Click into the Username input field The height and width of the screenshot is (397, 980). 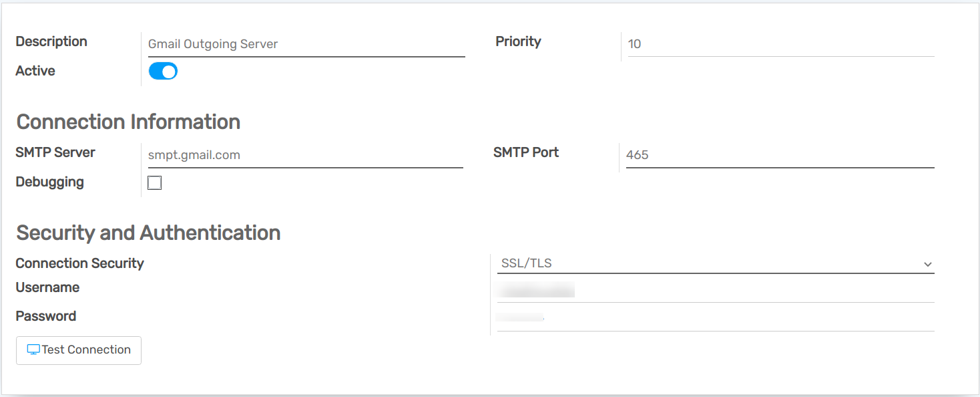point(714,290)
